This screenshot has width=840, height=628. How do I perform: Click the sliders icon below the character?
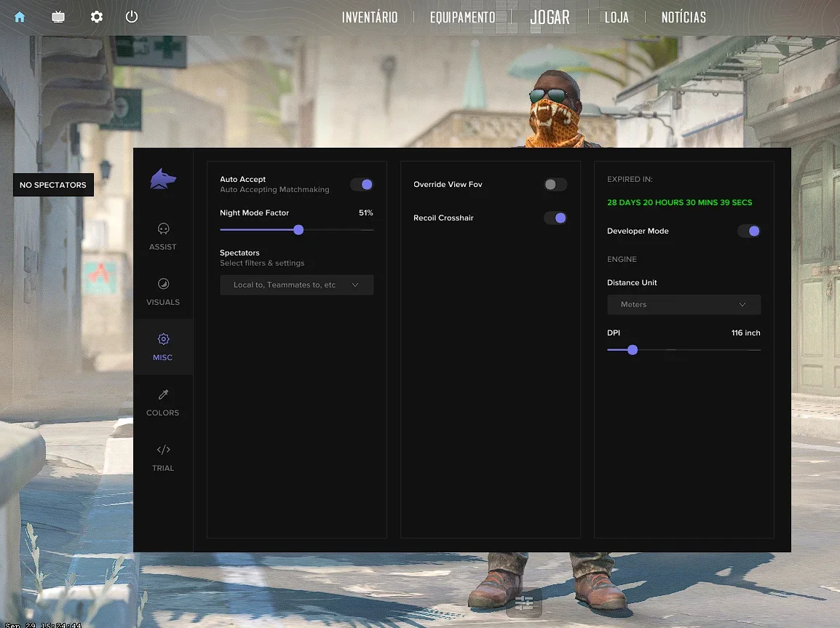point(524,603)
